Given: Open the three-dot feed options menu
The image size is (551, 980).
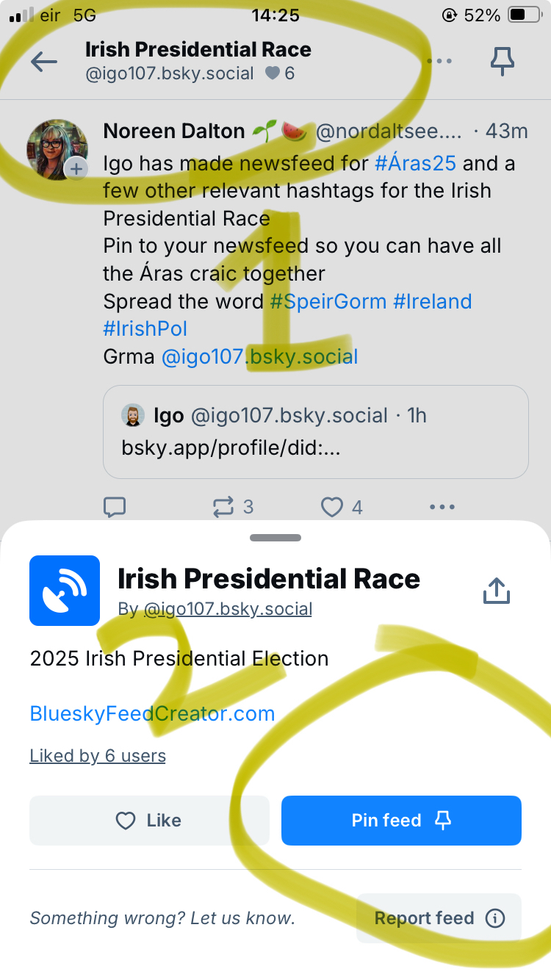Looking at the screenshot, I should point(439,62).
